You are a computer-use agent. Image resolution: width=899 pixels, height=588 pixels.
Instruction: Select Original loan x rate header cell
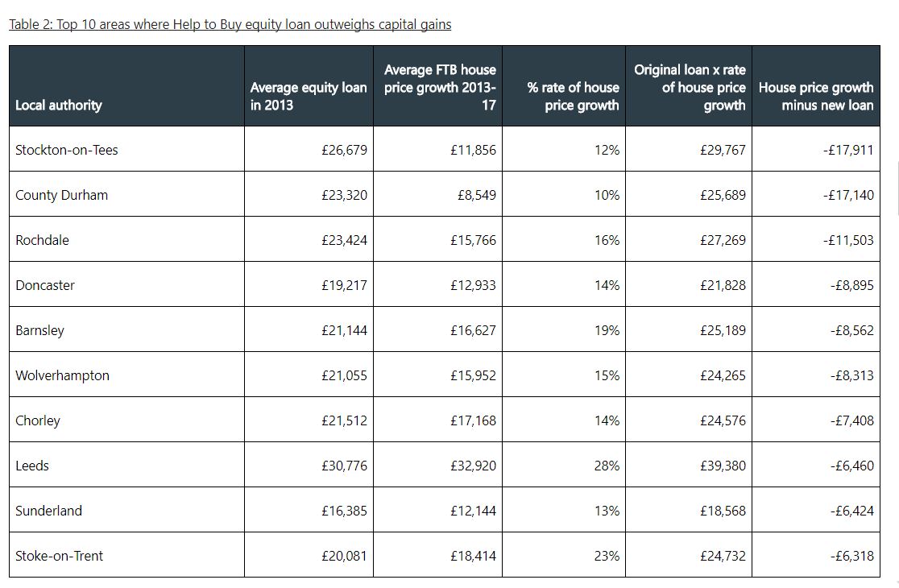click(x=690, y=87)
